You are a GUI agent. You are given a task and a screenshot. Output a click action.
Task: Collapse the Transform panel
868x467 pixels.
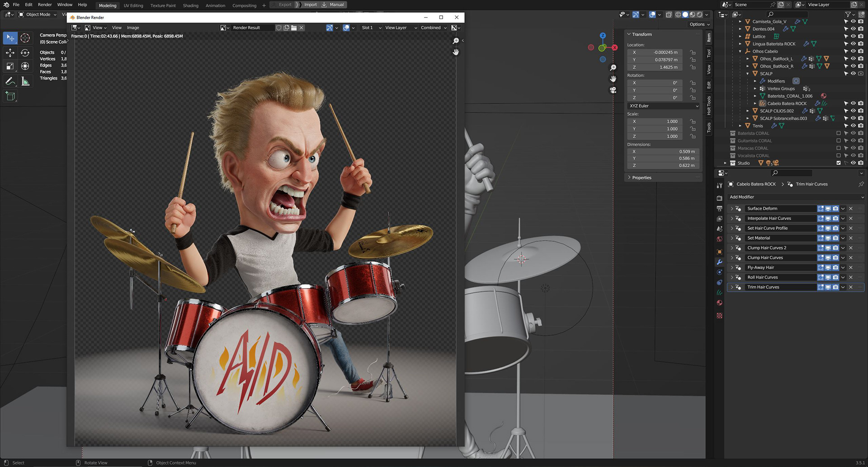[629, 34]
